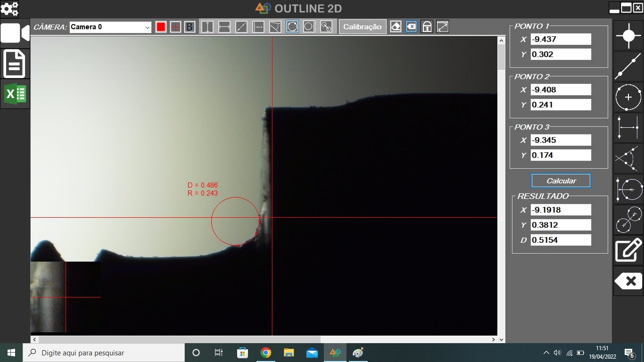The height and width of the screenshot is (362, 644).
Task: Select the eraser tool in toolbar
Action: click(396, 27)
